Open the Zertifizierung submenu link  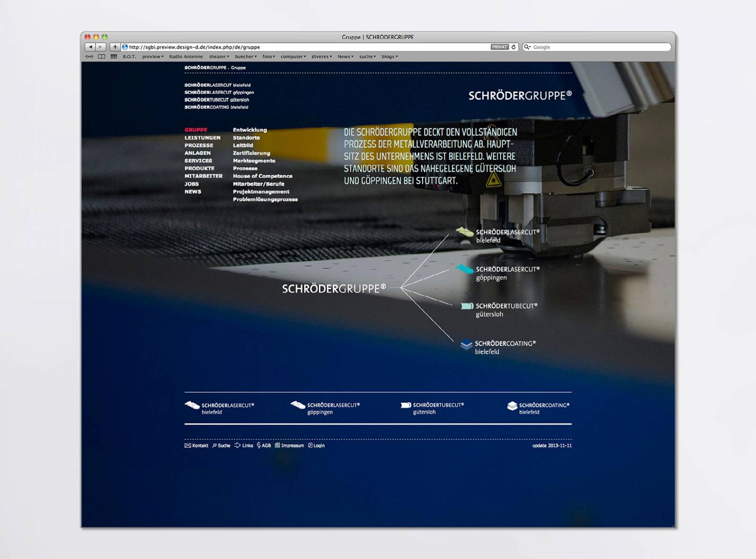251,153
